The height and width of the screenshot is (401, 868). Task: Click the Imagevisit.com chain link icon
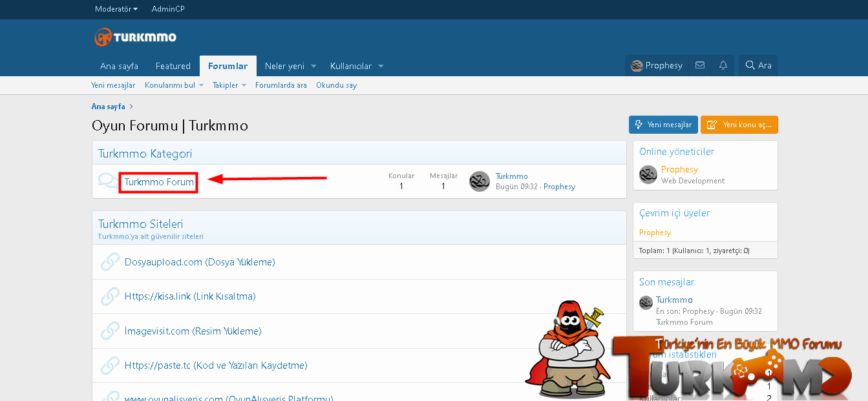109,331
